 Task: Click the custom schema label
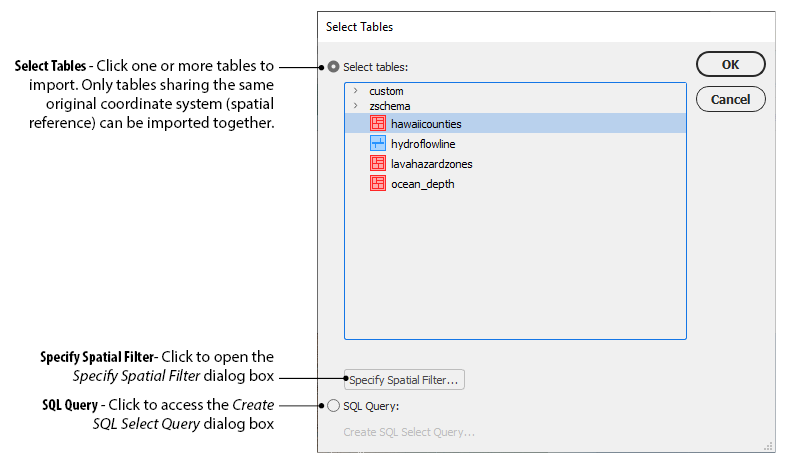[386, 91]
